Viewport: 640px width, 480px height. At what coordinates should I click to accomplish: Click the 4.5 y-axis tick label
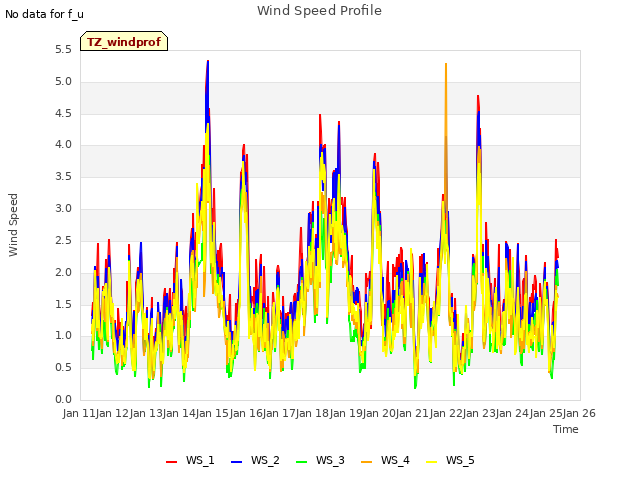click(x=63, y=113)
